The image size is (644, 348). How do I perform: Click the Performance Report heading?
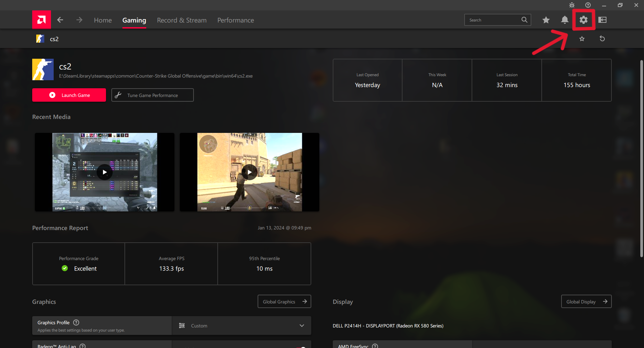click(x=60, y=228)
